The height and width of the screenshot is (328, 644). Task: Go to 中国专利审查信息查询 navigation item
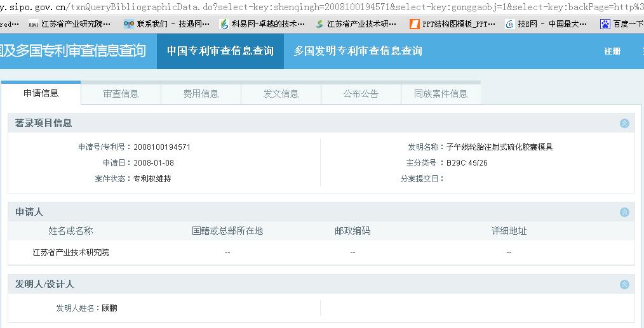pos(220,51)
